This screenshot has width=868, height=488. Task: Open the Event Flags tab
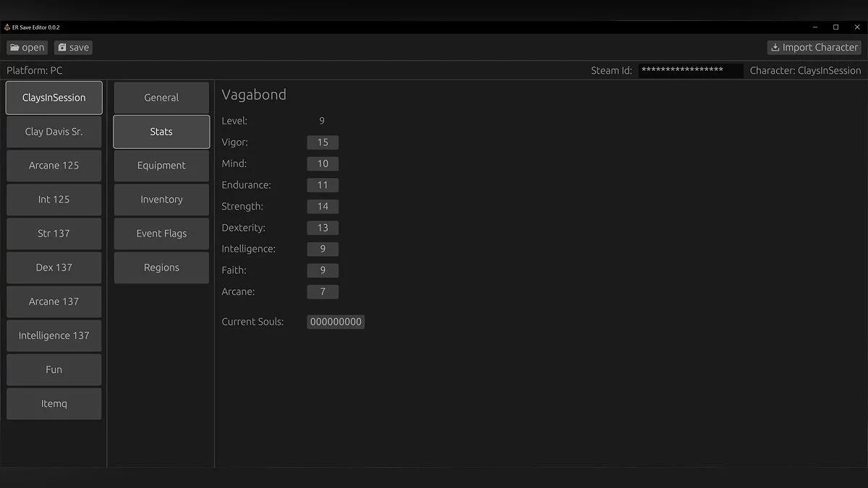point(161,234)
